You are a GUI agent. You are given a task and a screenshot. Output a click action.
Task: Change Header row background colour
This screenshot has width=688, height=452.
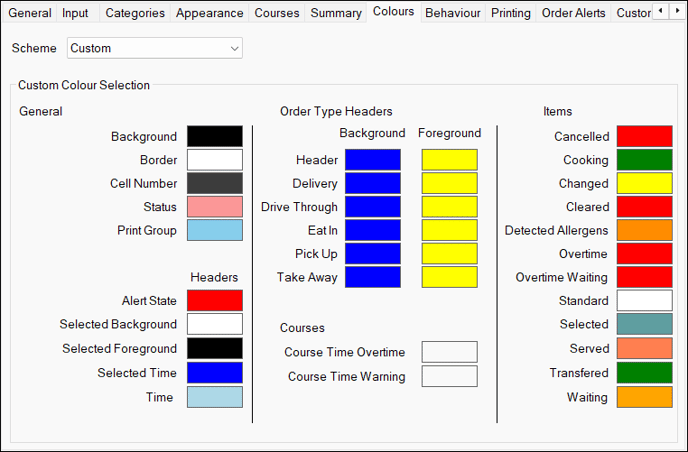[373, 160]
